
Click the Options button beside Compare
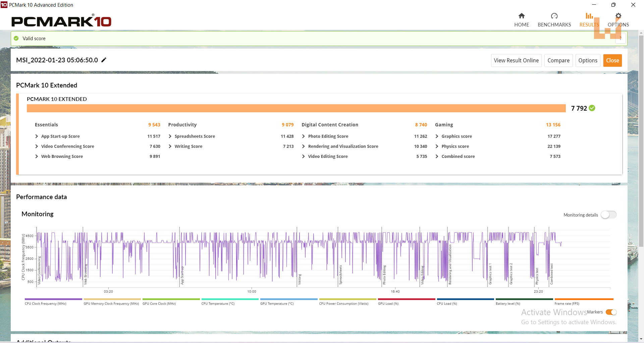tap(588, 60)
